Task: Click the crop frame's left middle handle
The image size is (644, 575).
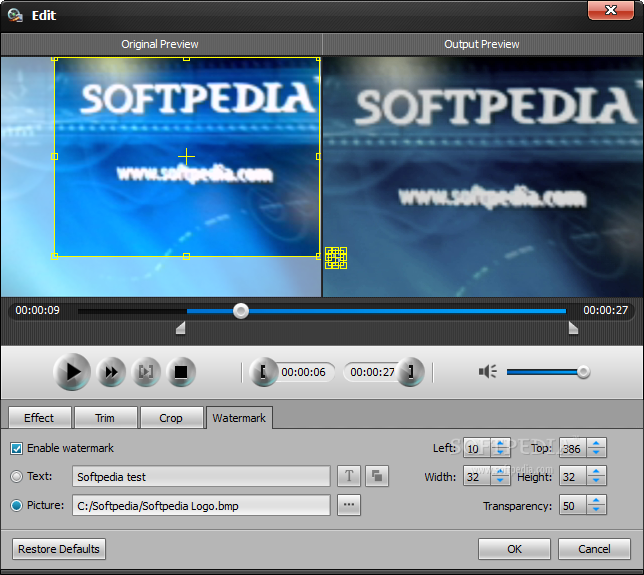Action: click(x=54, y=156)
